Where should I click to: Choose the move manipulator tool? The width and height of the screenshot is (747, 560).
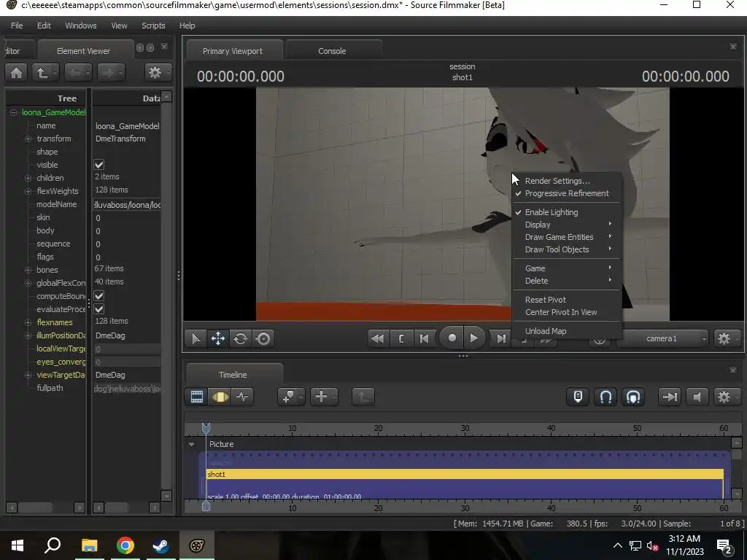pyautogui.click(x=218, y=338)
